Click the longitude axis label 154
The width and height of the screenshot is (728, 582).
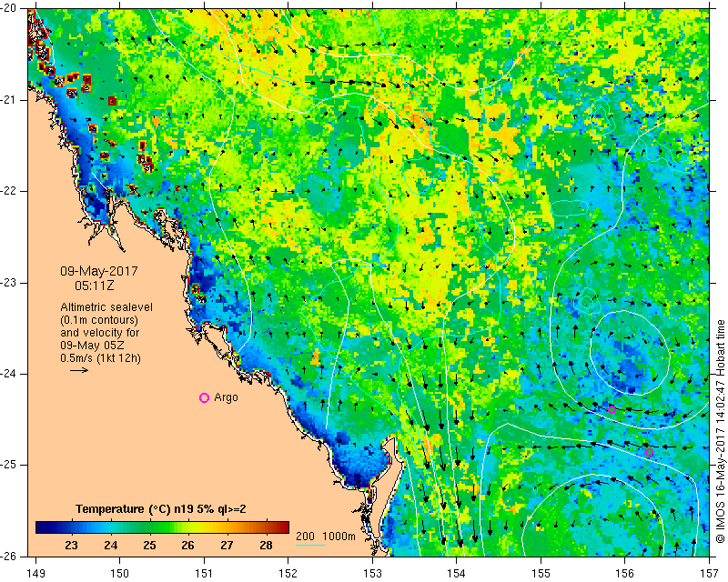pos(457,574)
